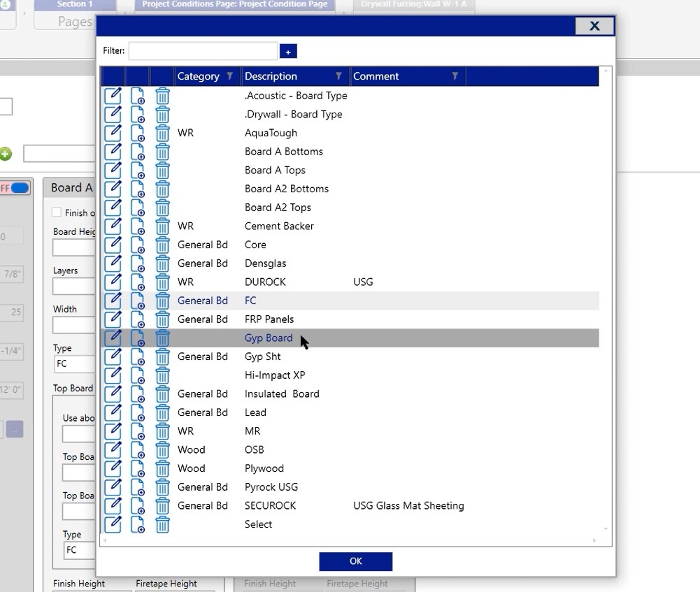This screenshot has width=700, height=592.
Task: Open the Comment column filter funnel
Action: pyautogui.click(x=455, y=76)
